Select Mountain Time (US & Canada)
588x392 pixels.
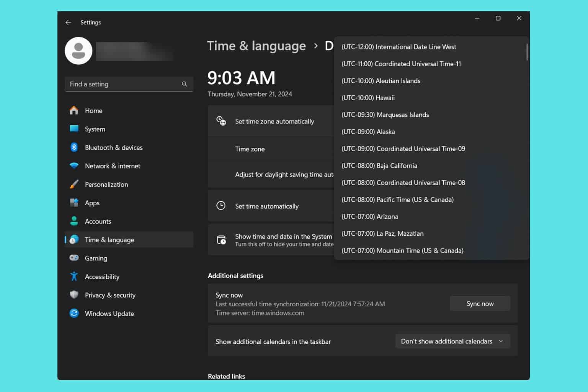[431, 250]
